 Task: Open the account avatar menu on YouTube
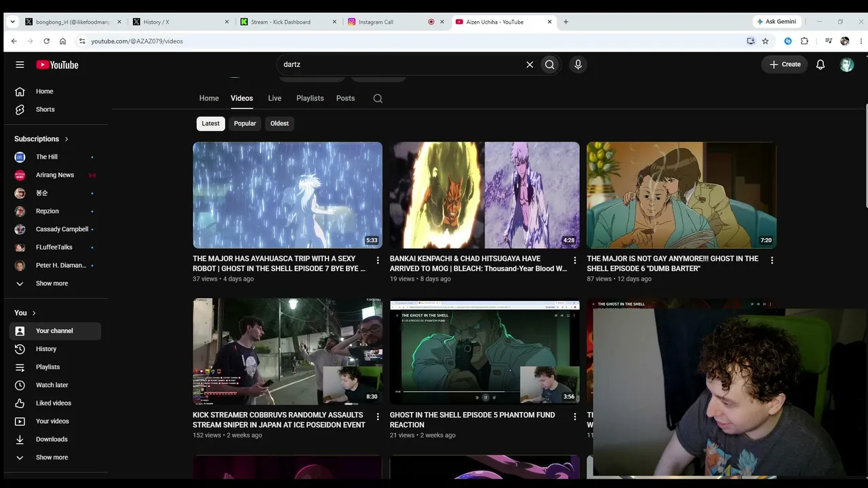[846, 64]
